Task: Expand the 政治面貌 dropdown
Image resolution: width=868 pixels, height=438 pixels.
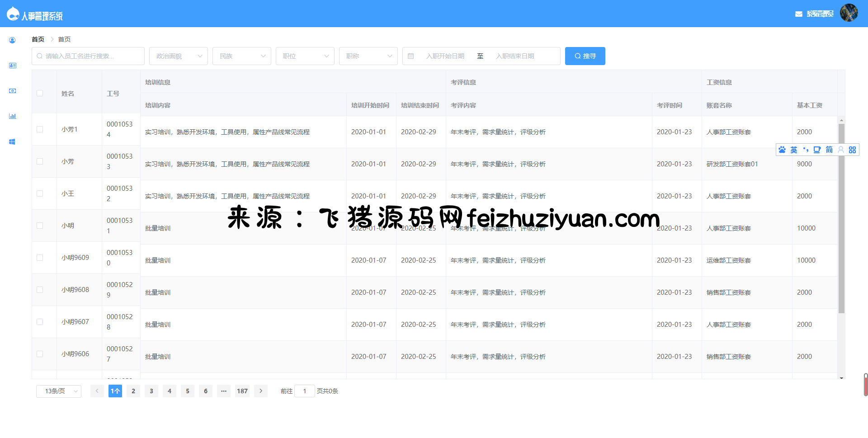Action: pyautogui.click(x=179, y=56)
